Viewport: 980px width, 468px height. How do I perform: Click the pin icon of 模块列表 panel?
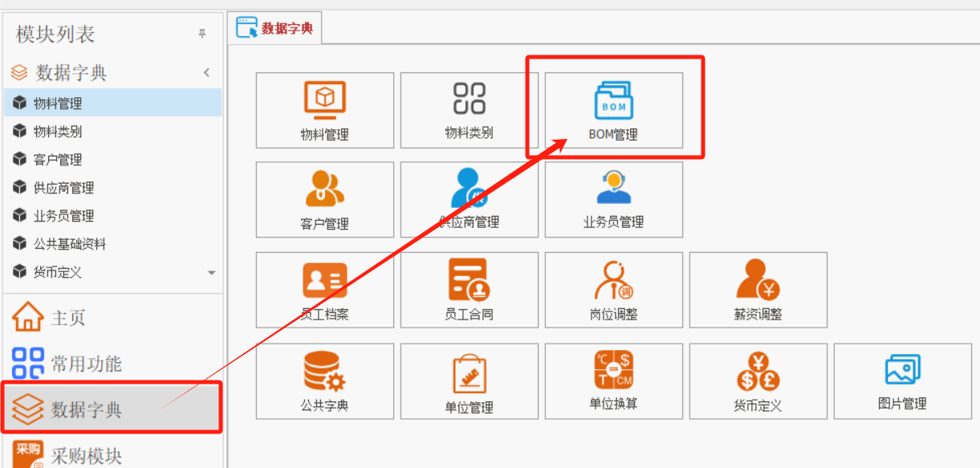[x=202, y=34]
